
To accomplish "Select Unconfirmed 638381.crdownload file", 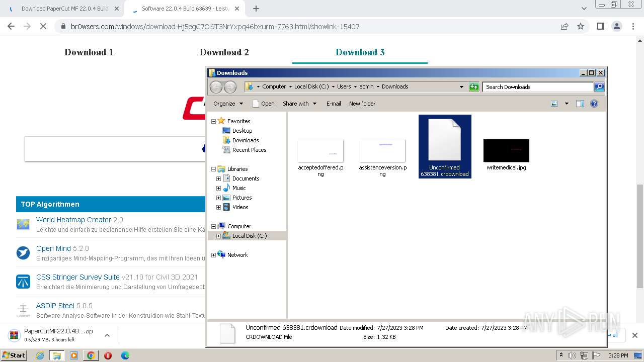I will [x=445, y=146].
